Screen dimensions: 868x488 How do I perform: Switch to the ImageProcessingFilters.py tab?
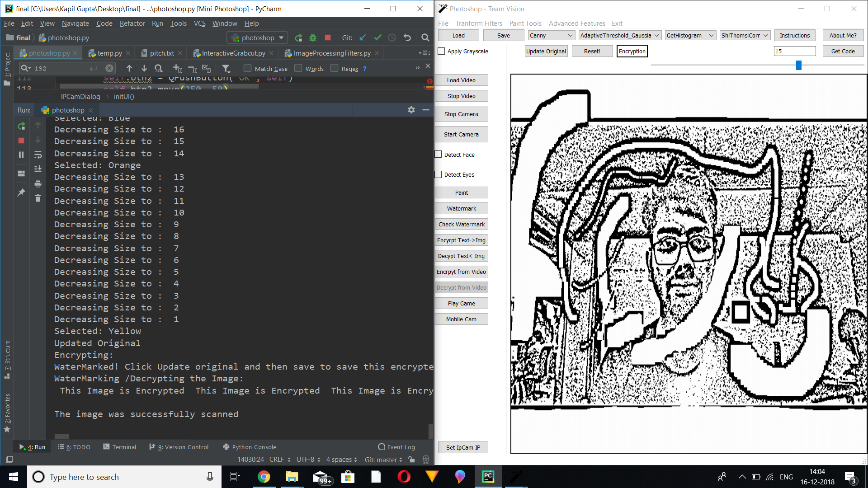(331, 53)
